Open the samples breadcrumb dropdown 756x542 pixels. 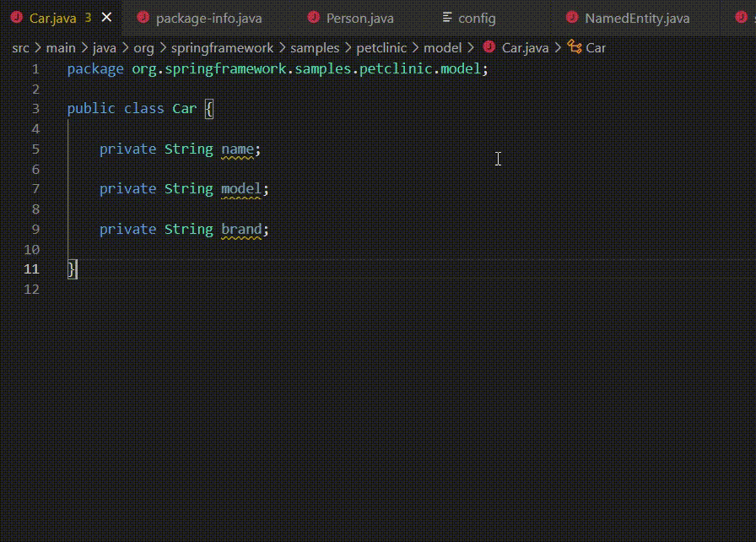315,48
